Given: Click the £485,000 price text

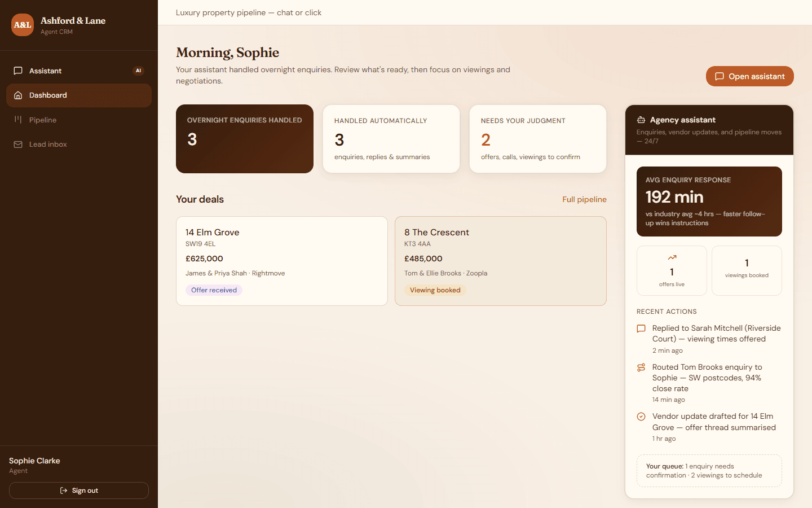Looking at the screenshot, I should [x=423, y=259].
